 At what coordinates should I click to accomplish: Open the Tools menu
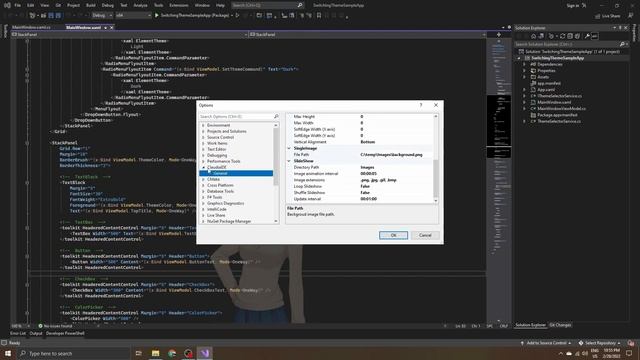158,5
